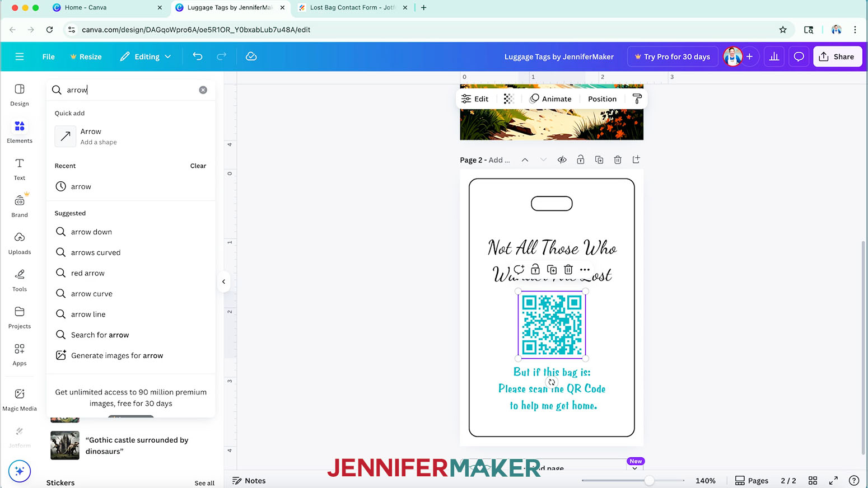Open the analytics bar chart icon
The height and width of the screenshot is (488, 868).
click(x=774, y=57)
